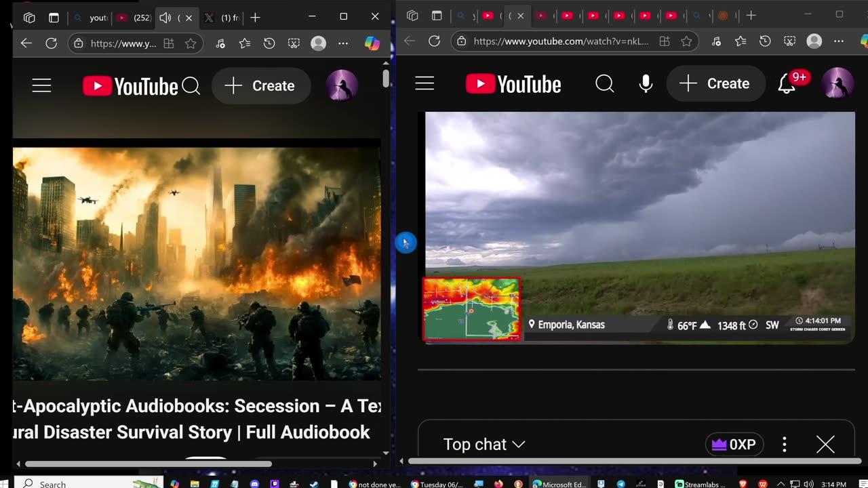
Task: Open a new tab in left Edge window
Action: click(255, 18)
